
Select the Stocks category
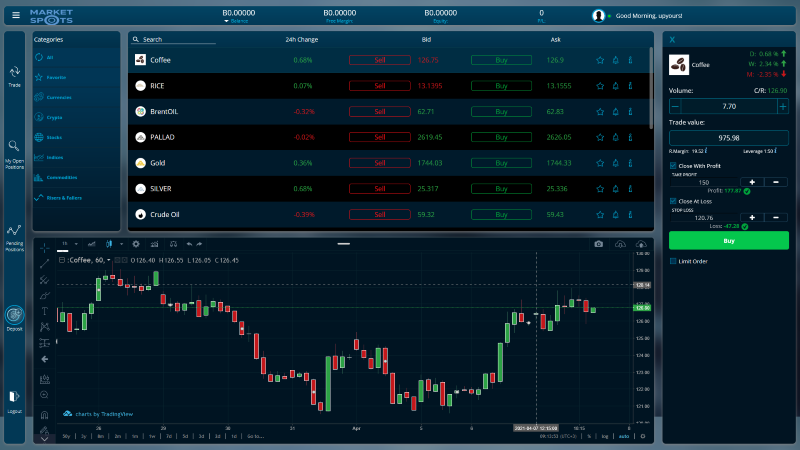tap(76, 137)
